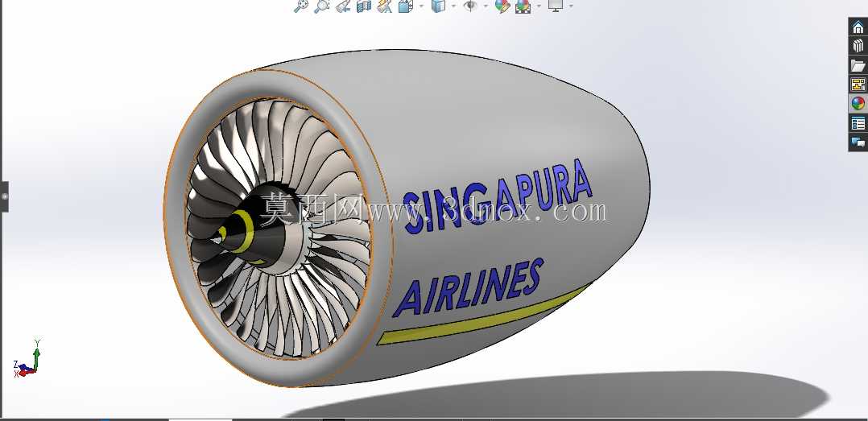
Task: Open the View Orientation cube icon
Action: 406,6
